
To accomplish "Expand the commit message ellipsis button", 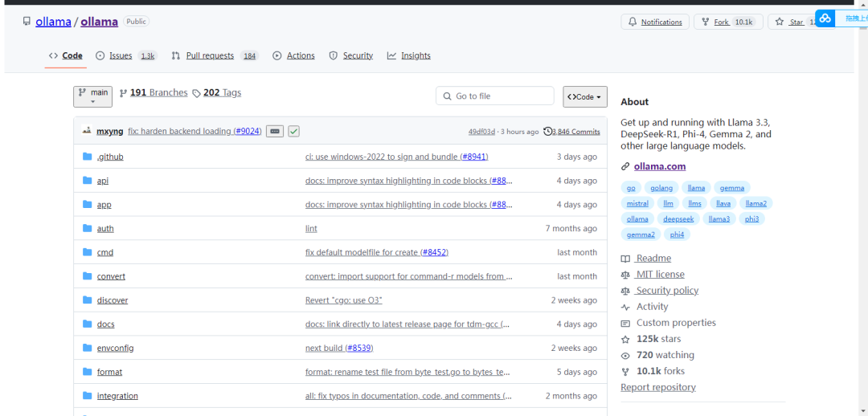I will tap(275, 131).
